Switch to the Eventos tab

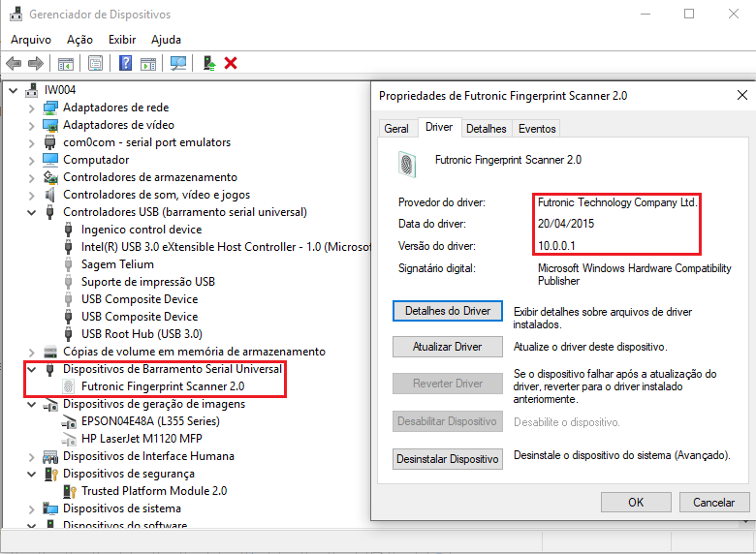(537, 128)
